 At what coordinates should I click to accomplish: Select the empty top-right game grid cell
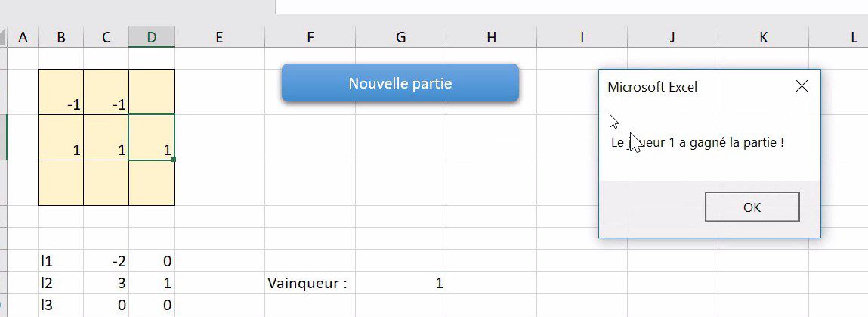152,92
